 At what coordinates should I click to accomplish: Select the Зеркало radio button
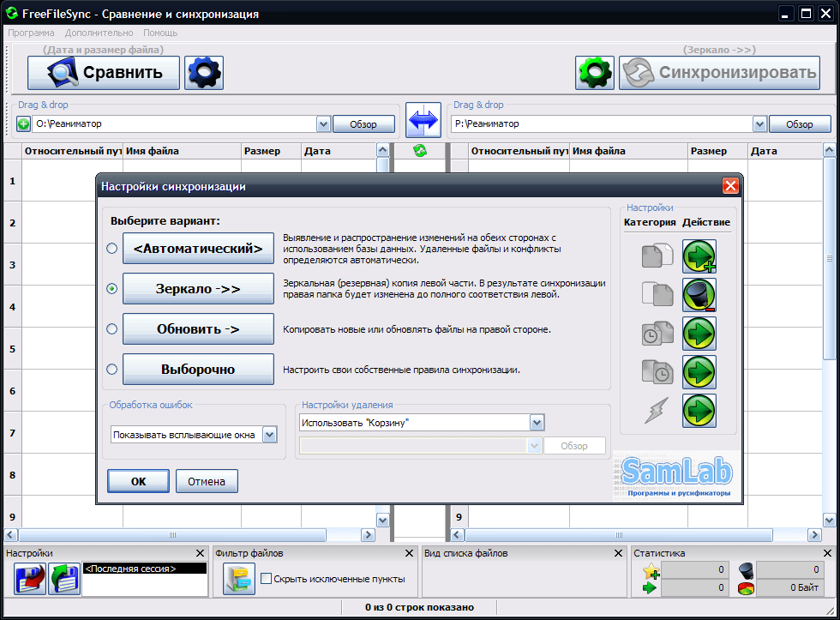pos(111,288)
